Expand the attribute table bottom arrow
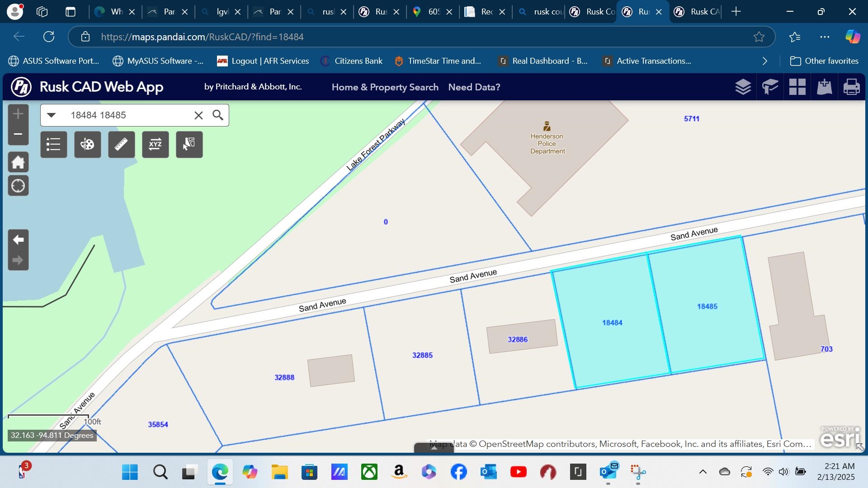 coord(434,447)
